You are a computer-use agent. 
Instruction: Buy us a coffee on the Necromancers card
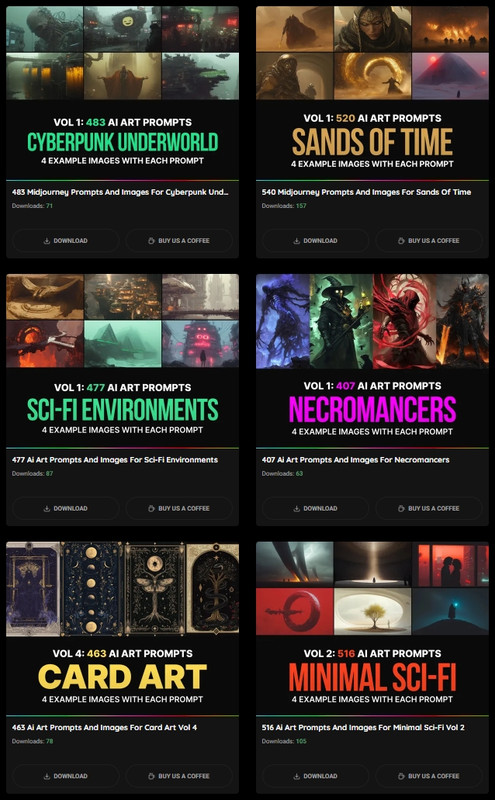tap(429, 509)
